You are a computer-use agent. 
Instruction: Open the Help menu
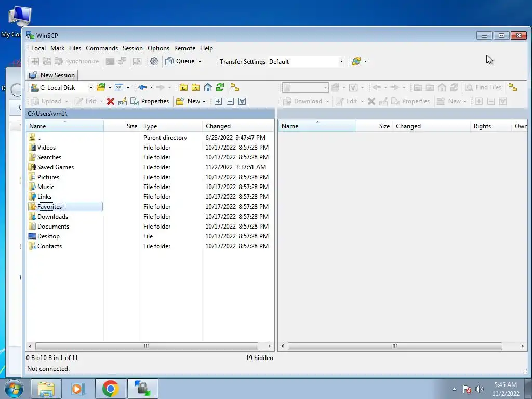pos(206,48)
